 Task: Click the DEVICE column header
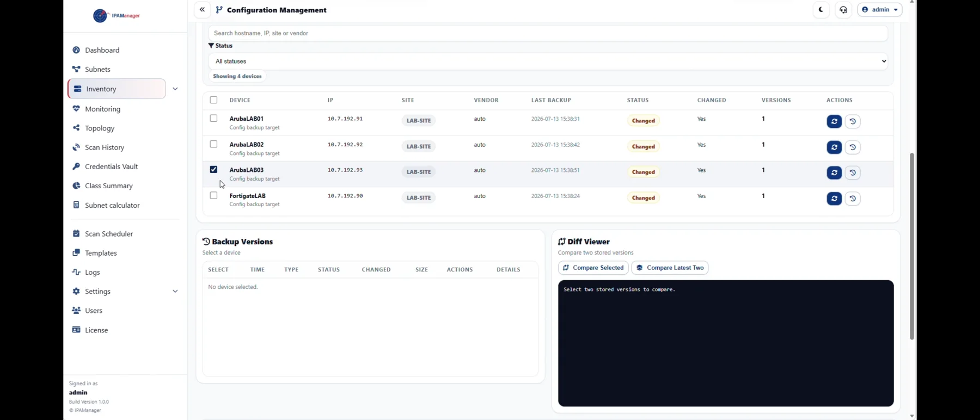tap(240, 100)
